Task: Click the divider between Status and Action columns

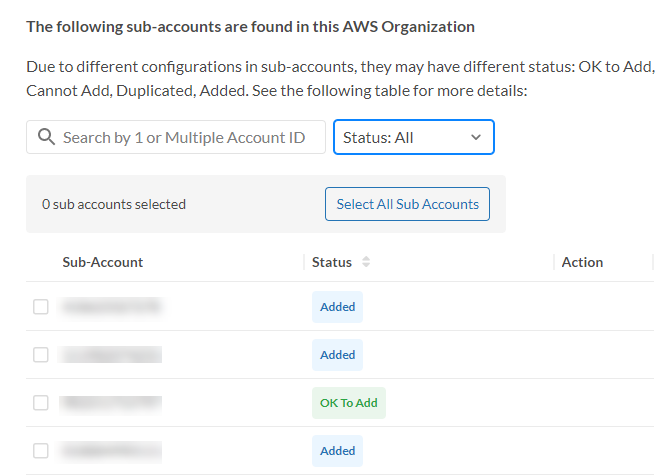Action: pos(553,262)
